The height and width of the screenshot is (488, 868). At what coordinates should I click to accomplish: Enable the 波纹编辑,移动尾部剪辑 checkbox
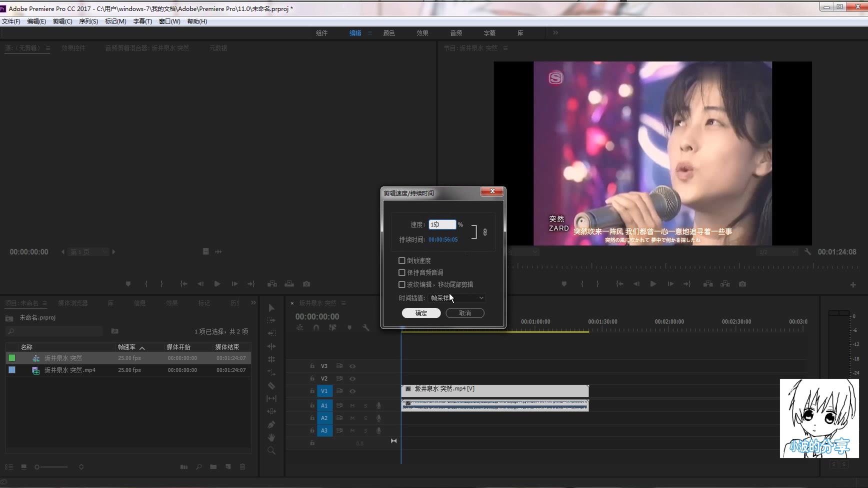(x=401, y=284)
